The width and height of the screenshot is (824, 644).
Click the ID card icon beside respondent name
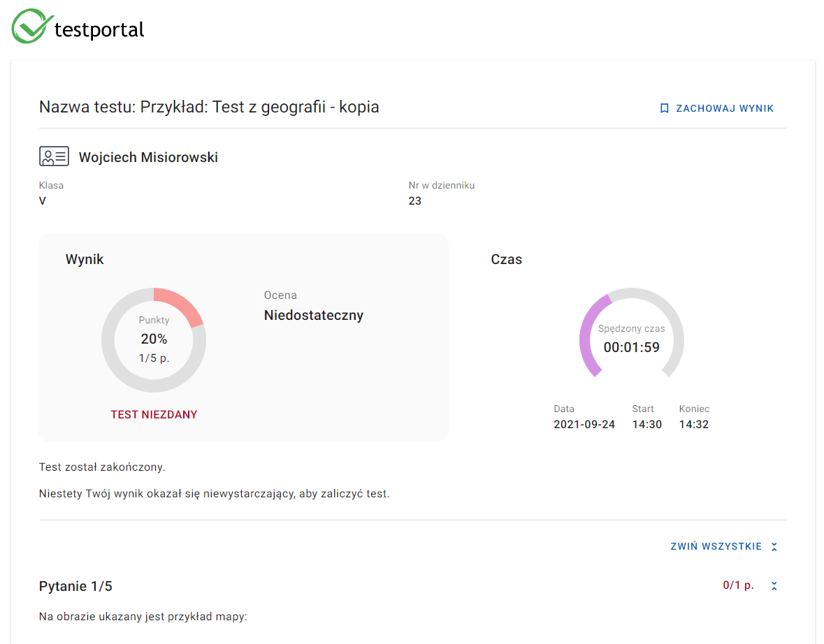(x=54, y=156)
